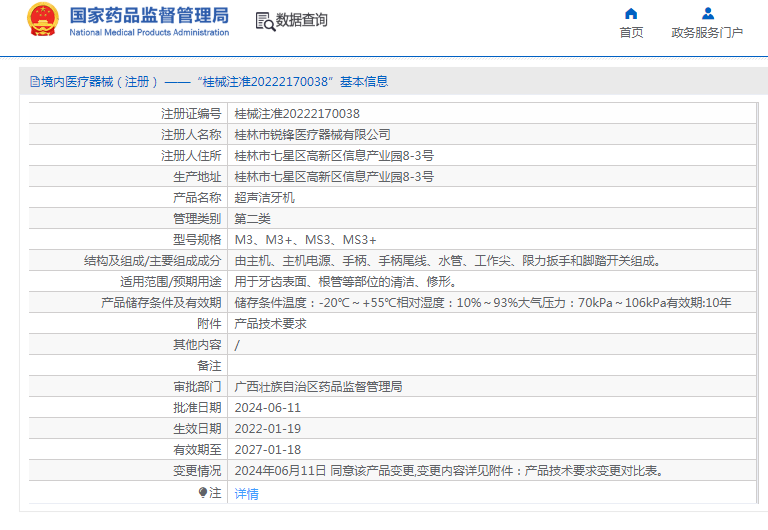768x530 pixels.
Task: Click 产品技术要求 attachment value
Action: click(x=270, y=324)
